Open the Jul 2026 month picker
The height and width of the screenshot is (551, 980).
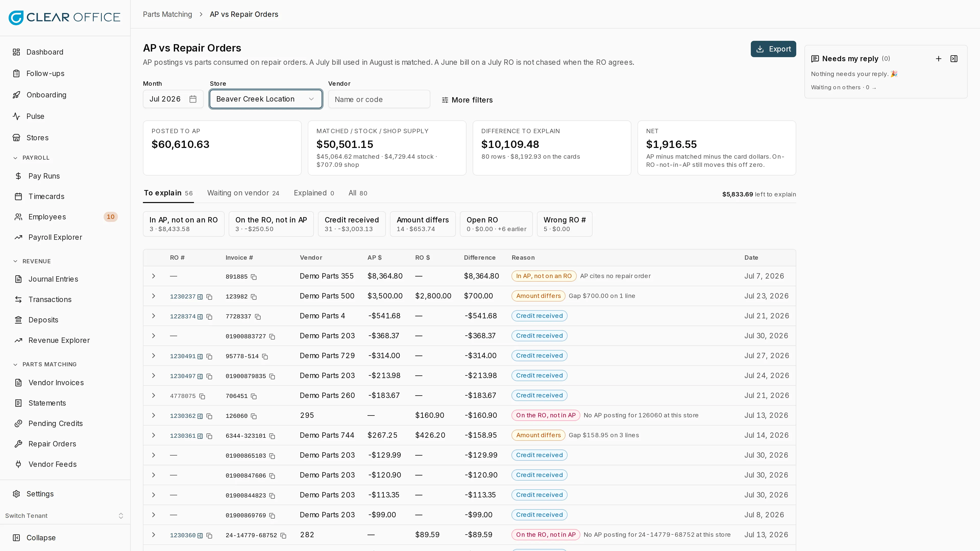[x=173, y=99]
